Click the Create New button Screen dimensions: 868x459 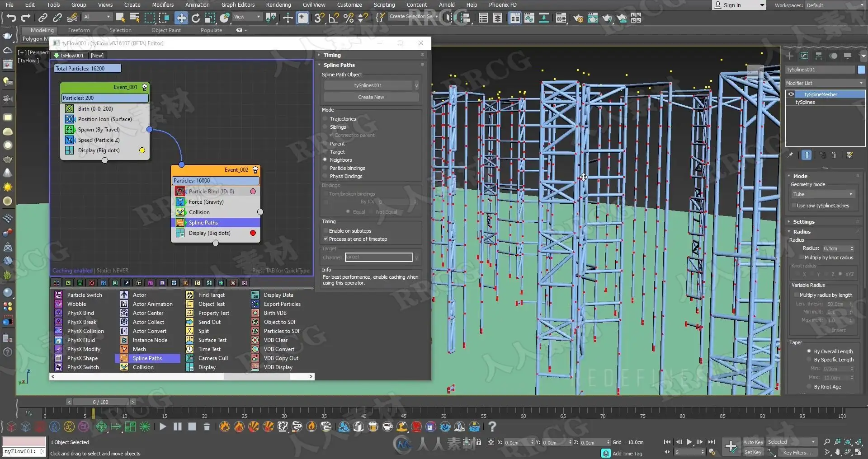pyautogui.click(x=371, y=97)
